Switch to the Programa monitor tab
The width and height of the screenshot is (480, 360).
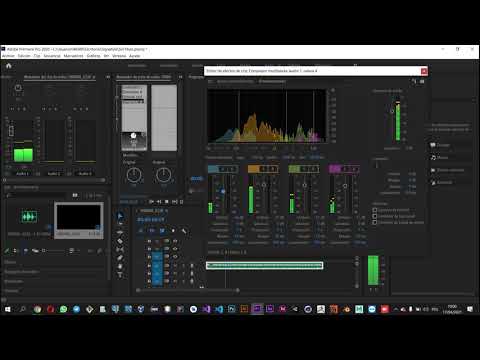(196, 77)
